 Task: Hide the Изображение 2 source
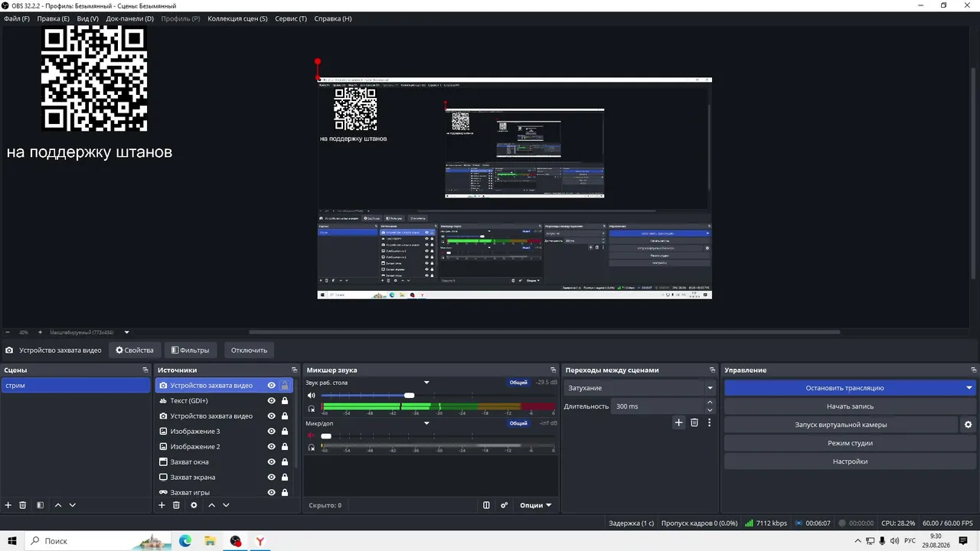pos(271,447)
